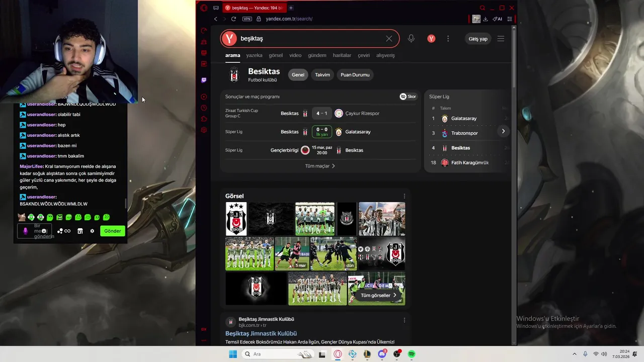Image resolution: width=644 pixels, height=362 pixels.
Task: Open the chat emoji picker smiley
Action: pyautogui.click(x=44, y=231)
